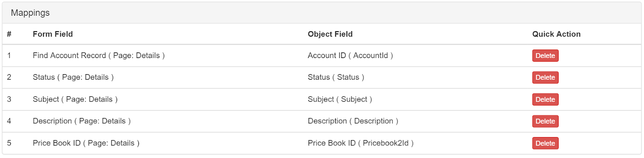This screenshot has height=158, width=644.
Task: Click the # column header
Action: tap(9, 34)
